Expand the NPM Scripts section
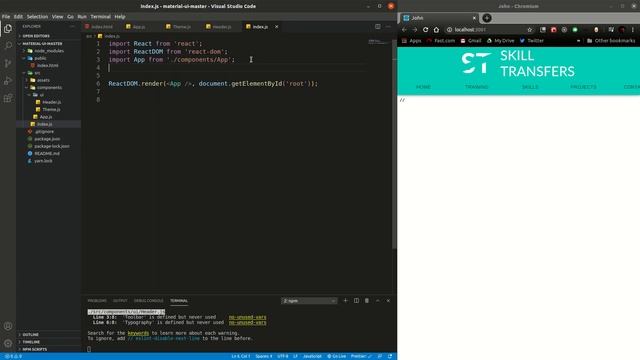The width and height of the screenshot is (640, 360). 34,349
